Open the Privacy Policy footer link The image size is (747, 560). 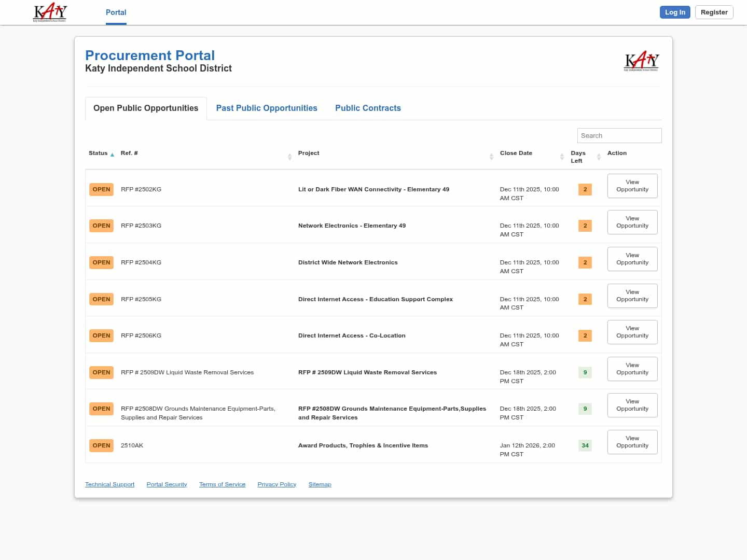(276, 484)
